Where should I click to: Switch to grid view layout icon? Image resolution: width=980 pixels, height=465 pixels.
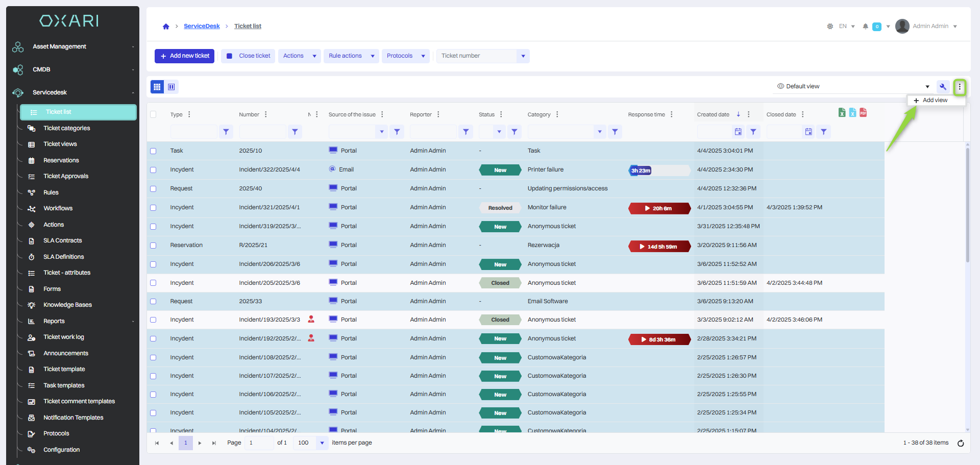157,87
